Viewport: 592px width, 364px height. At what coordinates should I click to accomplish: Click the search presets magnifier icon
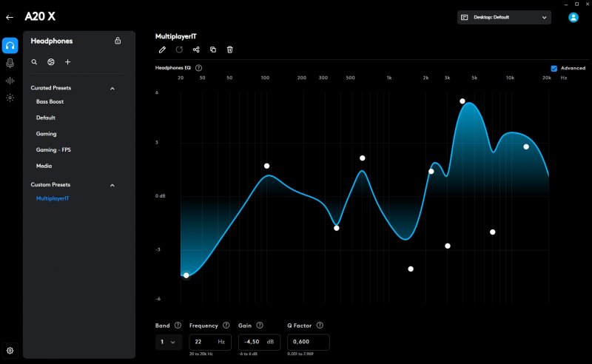tap(34, 62)
